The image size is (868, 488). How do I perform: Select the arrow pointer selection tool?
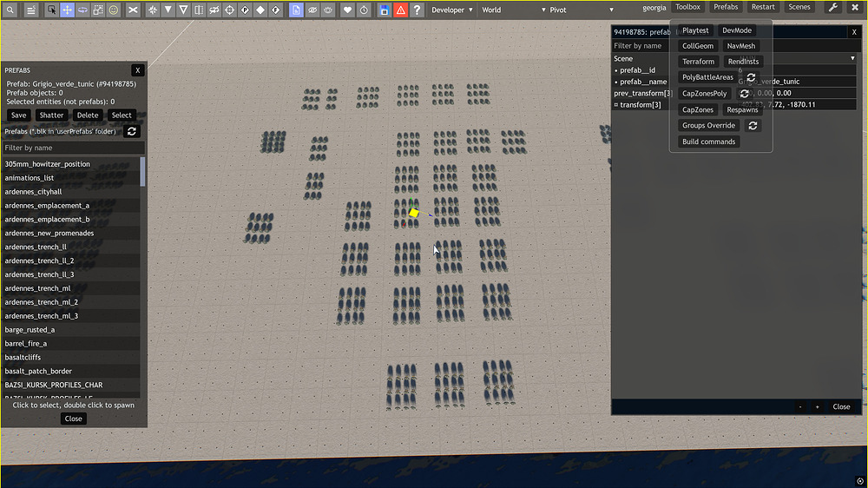tap(51, 10)
